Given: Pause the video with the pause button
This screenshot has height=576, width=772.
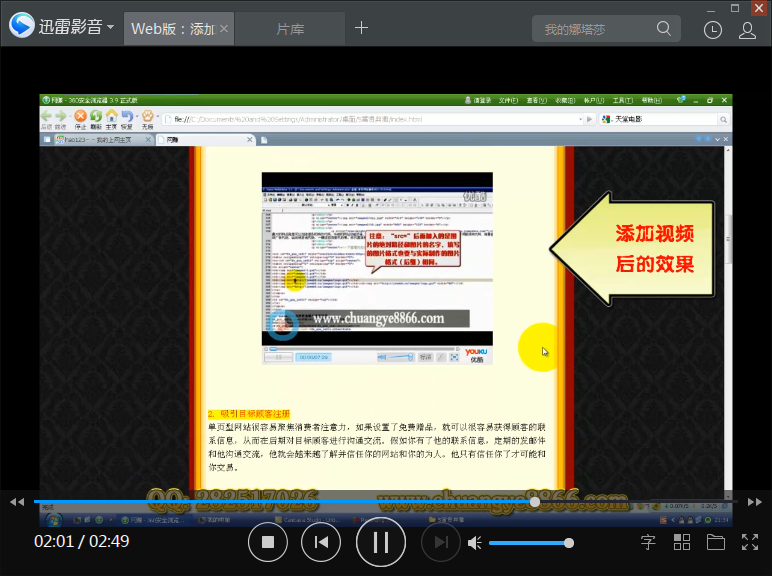Looking at the screenshot, I should [x=381, y=542].
